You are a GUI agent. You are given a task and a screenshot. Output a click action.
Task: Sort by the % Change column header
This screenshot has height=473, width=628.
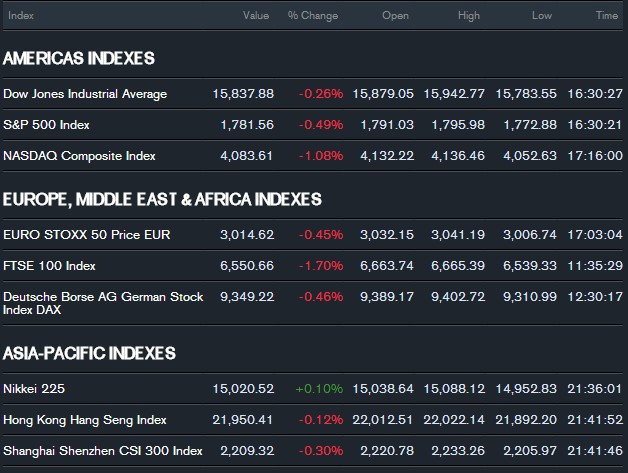(313, 16)
